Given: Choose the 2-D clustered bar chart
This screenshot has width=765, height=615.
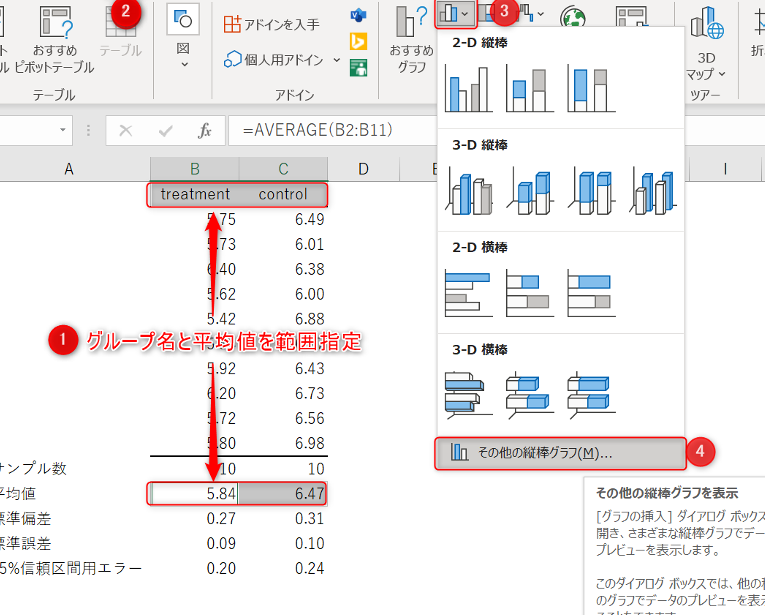Looking at the screenshot, I should pyautogui.click(x=469, y=292).
